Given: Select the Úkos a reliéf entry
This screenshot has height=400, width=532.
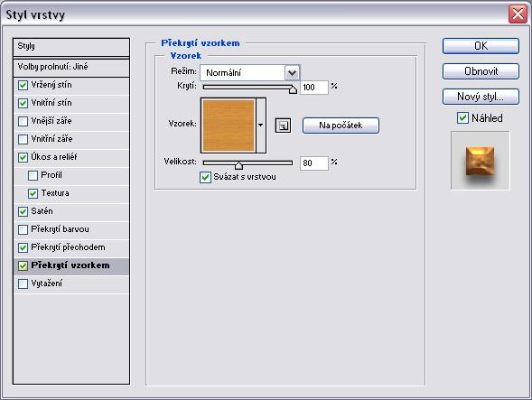Looking at the screenshot, I should (71, 157).
